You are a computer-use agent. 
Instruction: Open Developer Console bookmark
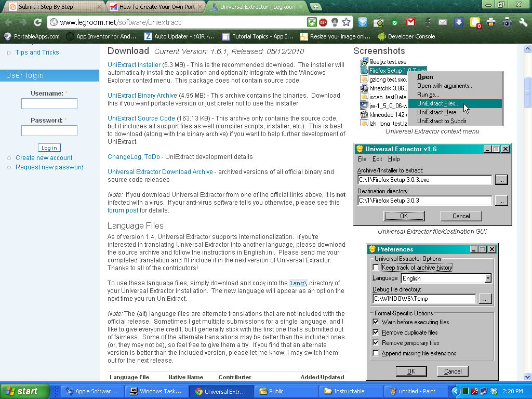[406, 36]
